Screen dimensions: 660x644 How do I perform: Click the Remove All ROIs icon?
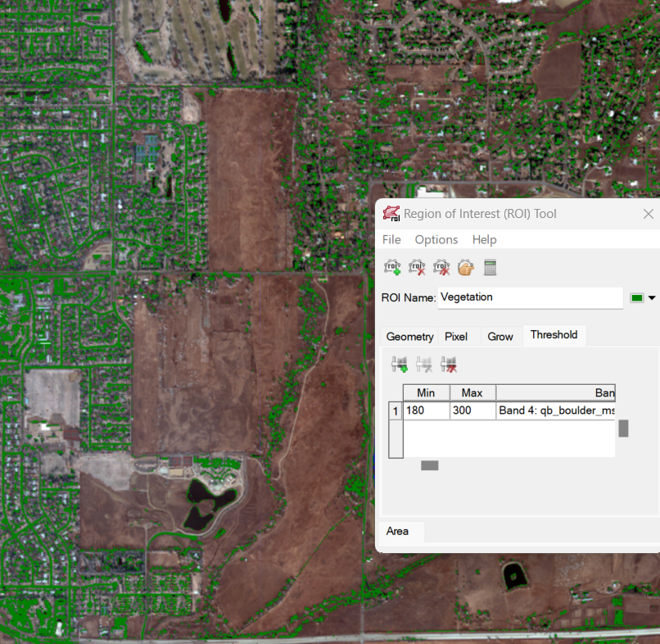(x=441, y=267)
